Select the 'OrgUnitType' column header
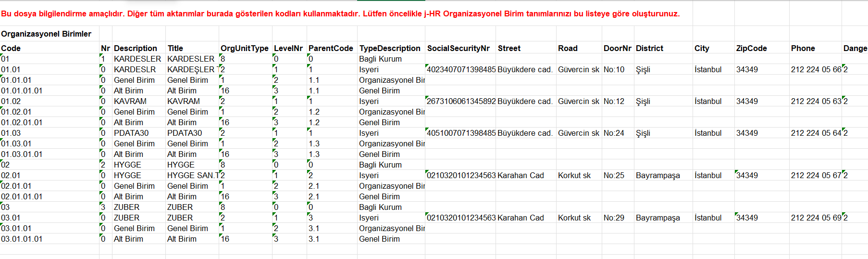 click(244, 48)
